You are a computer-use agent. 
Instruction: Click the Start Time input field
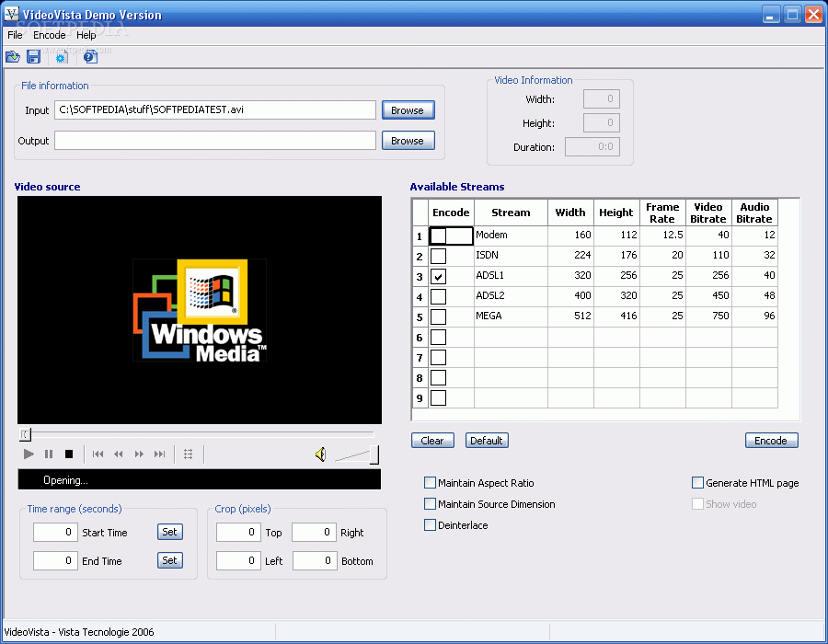(55, 532)
